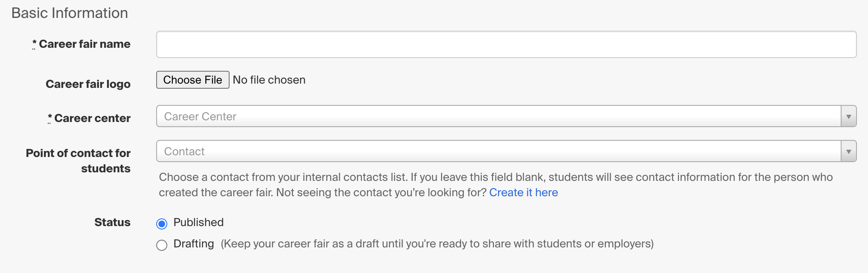Image resolution: width=868 pixels, height=273 pixels.
Task: Click the Career fair name text field
Action: (506, 44)
